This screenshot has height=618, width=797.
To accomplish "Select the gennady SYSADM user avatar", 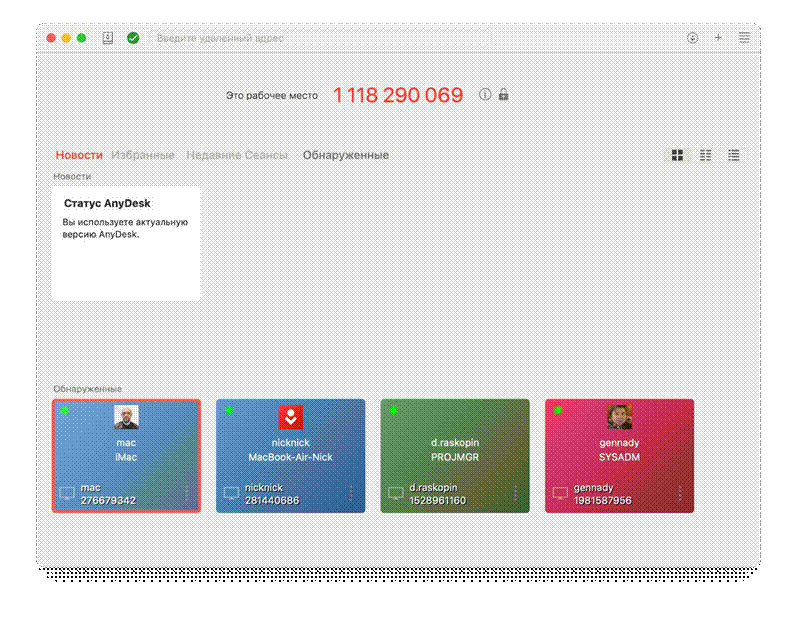I will 619,418.
